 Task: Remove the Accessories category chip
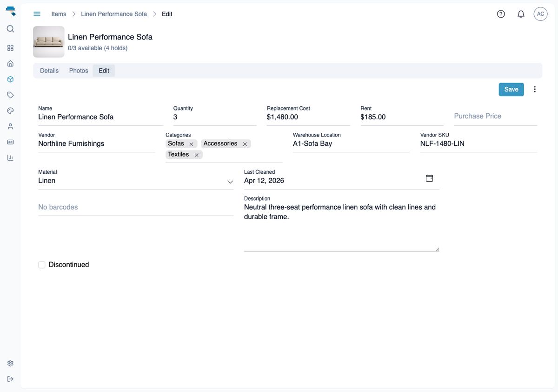point(245,144)
